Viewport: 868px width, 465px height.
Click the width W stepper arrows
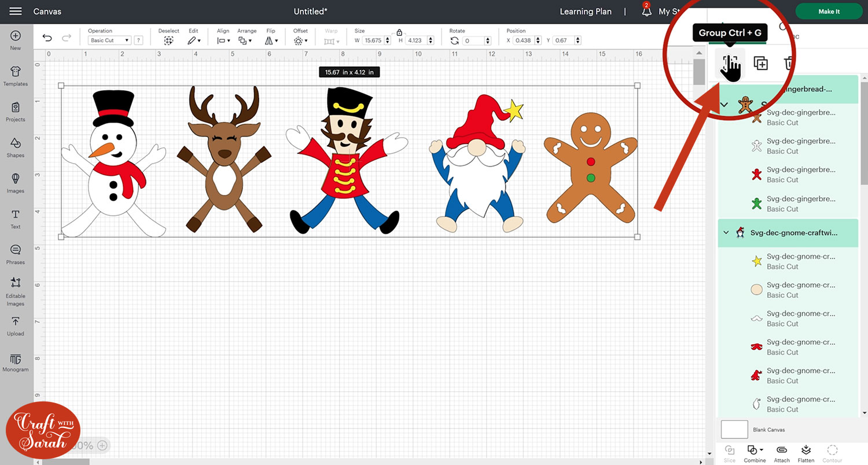(x=387, y=40)
